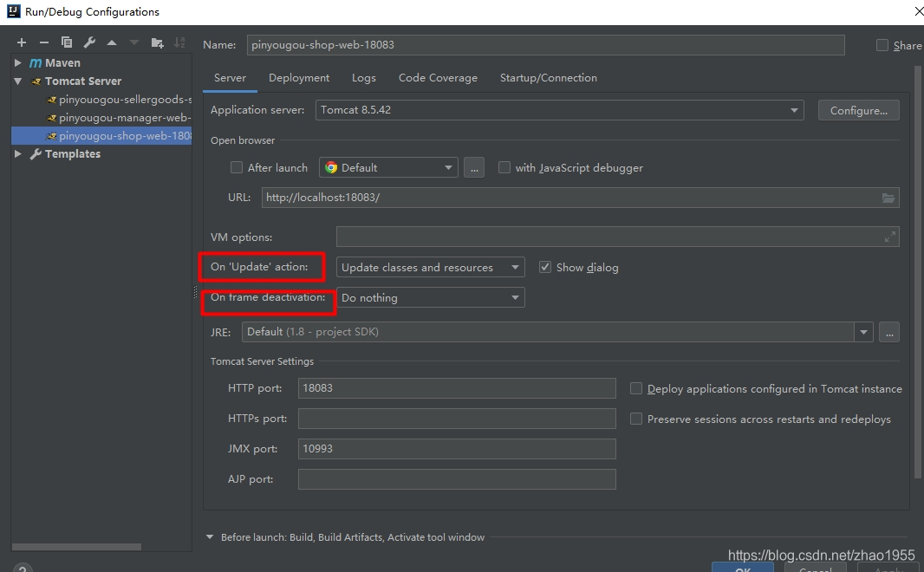Click in the Name input field

546,45
